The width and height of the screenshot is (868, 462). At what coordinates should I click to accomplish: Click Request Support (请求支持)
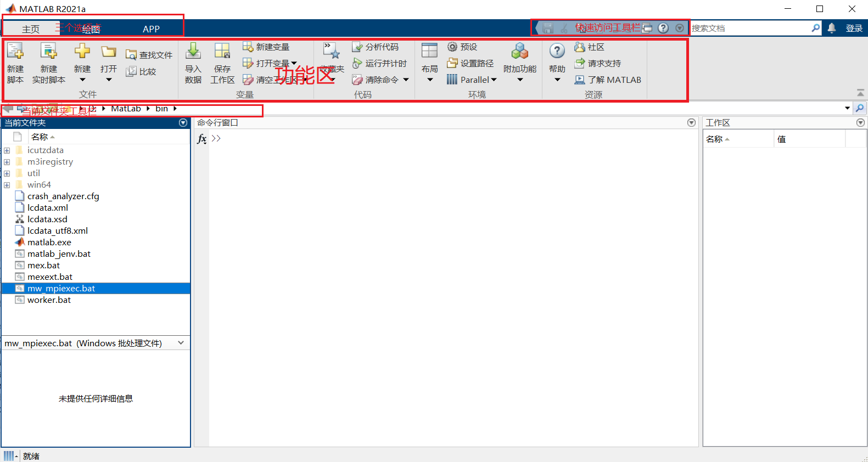pyautogui.click(x=597, y=63)
